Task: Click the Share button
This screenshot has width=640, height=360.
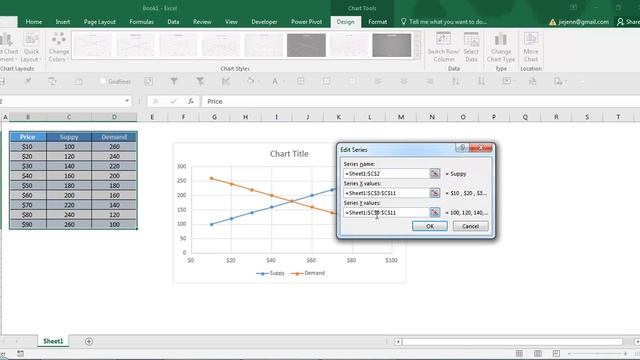Action: point(629,22)
